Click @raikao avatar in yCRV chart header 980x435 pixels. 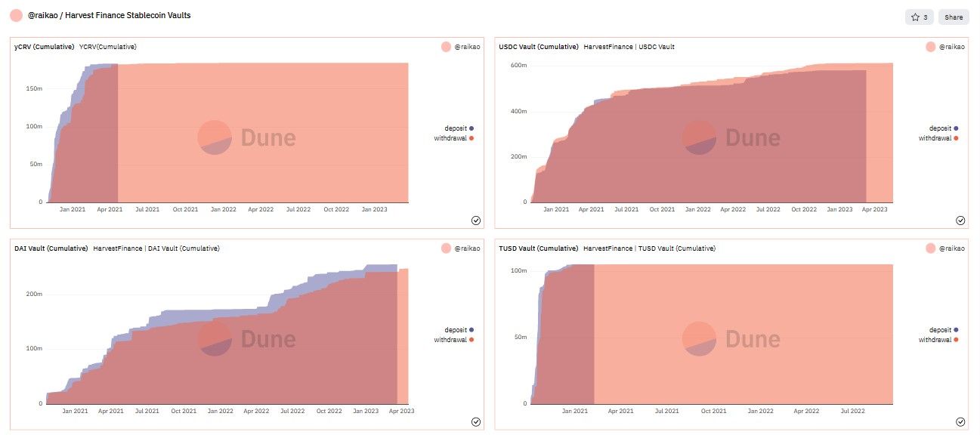tap(446, 47)
